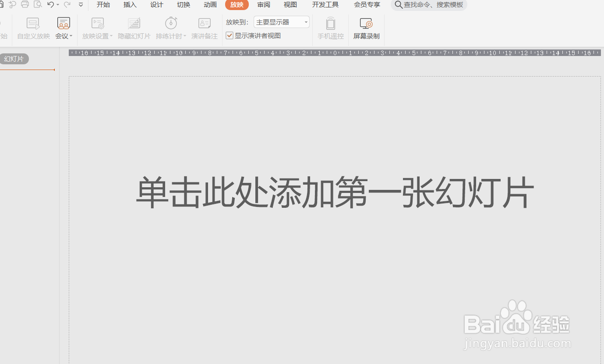The height and width of the screenshot is (364, 604).
Task: Expand the 放映设置 dropdown arrow
Action: 111,36
